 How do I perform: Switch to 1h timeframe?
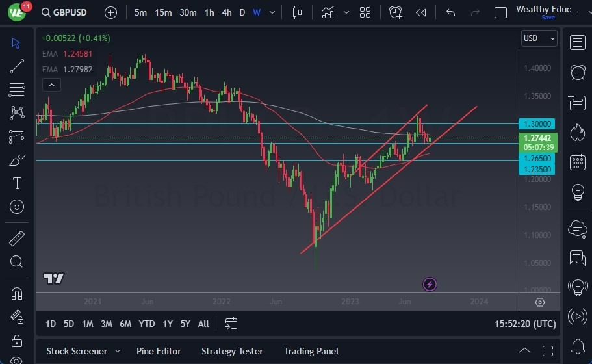click(209, 12)
